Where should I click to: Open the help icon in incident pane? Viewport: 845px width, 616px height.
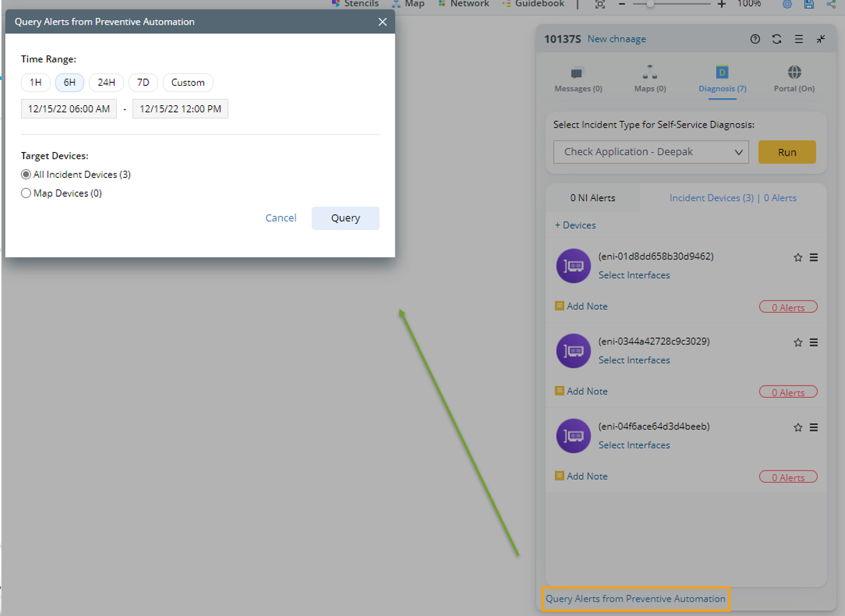click(x=755, y=39)
